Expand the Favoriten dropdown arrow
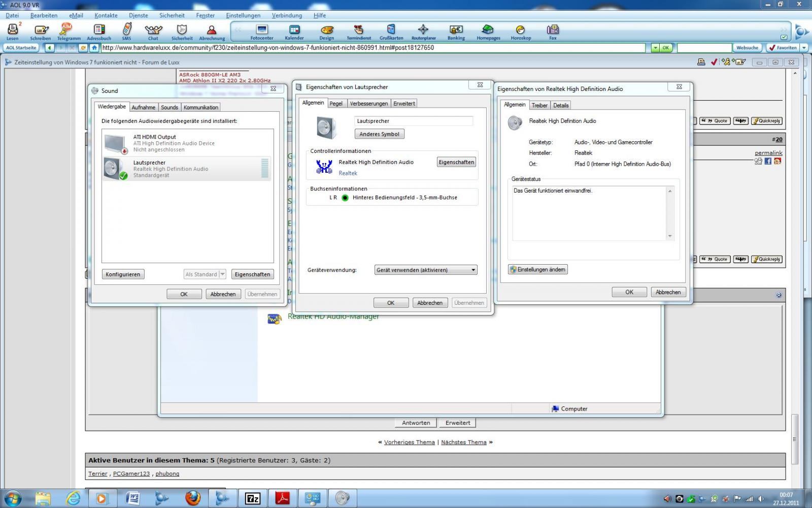This screenshot has width=812, height=508. [804, 48]
